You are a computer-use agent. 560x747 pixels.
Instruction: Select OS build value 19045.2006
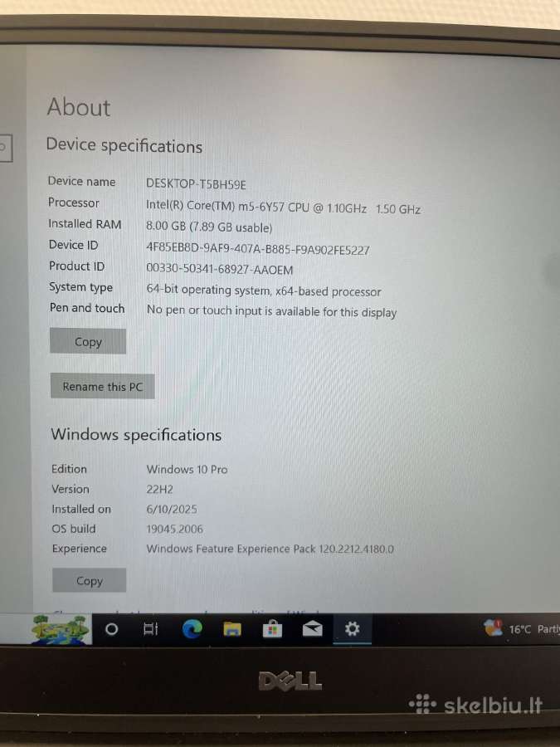[175, 529]
